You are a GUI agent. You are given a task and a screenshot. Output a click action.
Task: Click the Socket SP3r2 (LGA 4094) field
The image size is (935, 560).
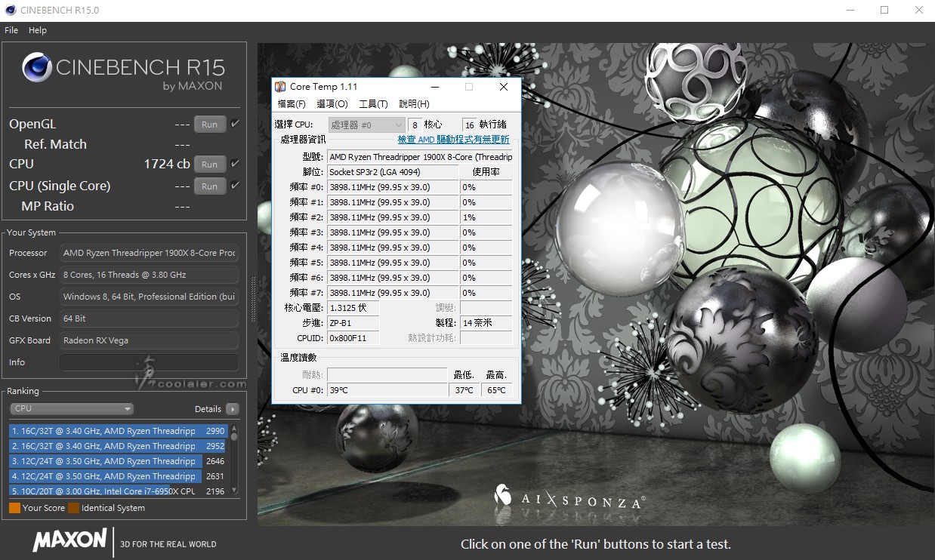coord(393,172)
